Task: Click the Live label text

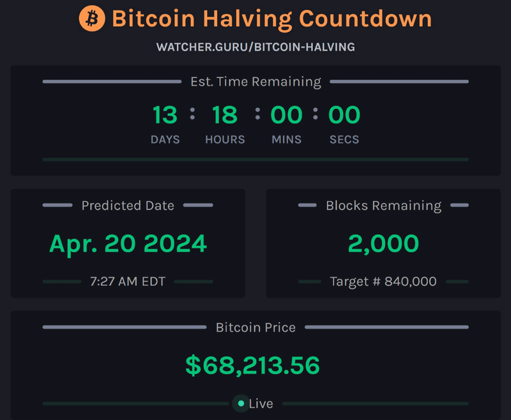Action: coord(261,403)
